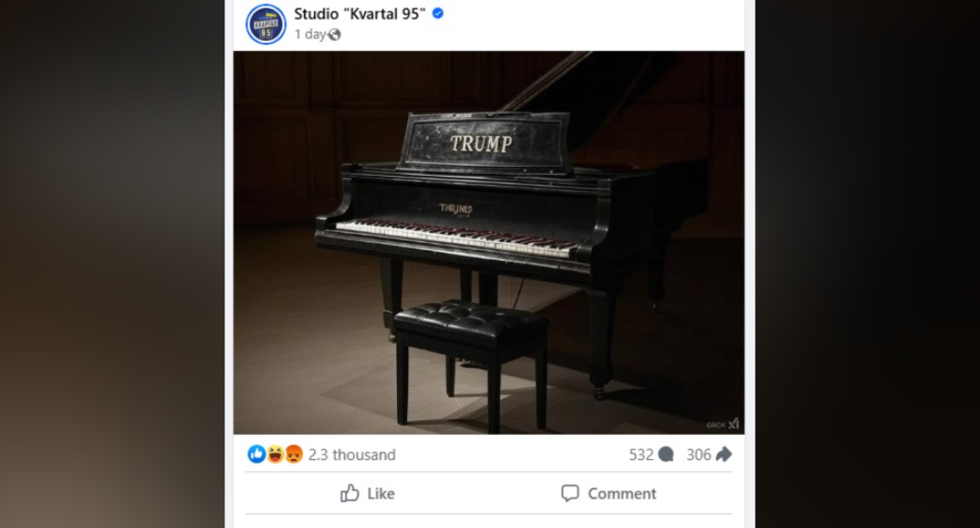980x528 pixels.
Task: Click the laughing Haha reaction icon
Action: tap(275, 454)
